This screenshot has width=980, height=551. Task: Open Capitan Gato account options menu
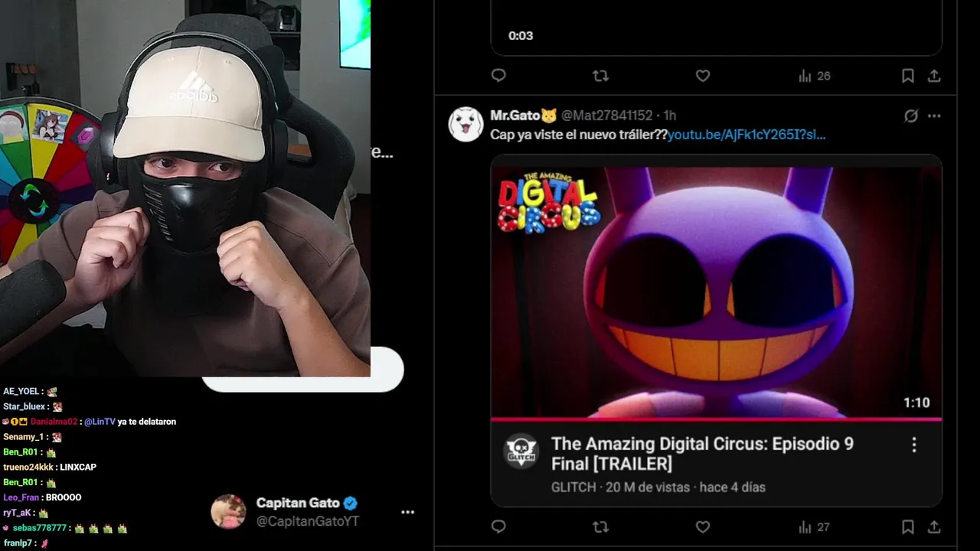[x=407, y=512]
